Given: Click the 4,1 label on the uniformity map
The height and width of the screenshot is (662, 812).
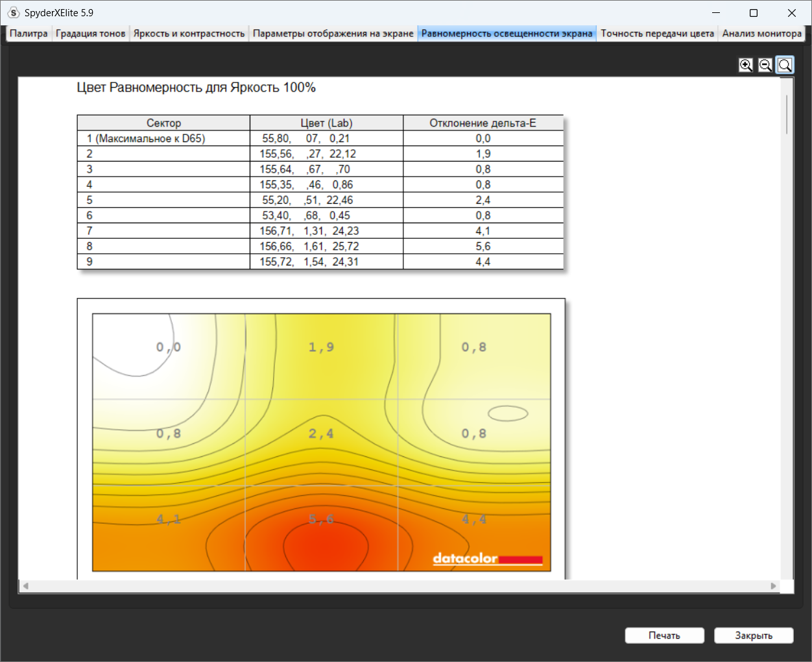Looking at the screenshot, I should [x=169, y=519].
